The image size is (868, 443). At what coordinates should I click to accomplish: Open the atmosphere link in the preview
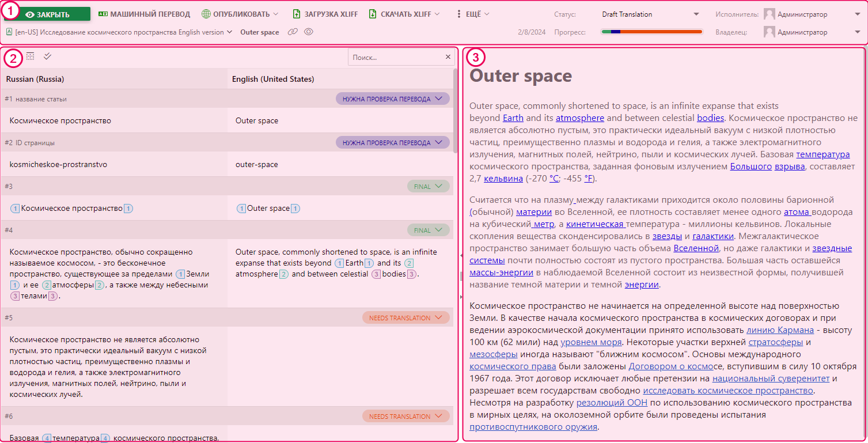(579, 118)
